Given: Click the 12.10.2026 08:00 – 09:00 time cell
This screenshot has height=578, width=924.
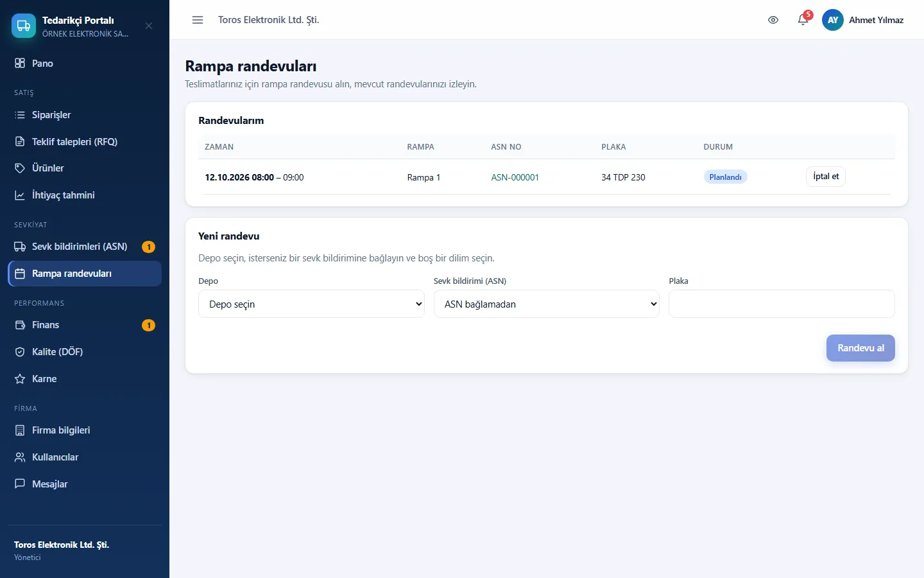Looking at the screenshot, I should point(254,177).
